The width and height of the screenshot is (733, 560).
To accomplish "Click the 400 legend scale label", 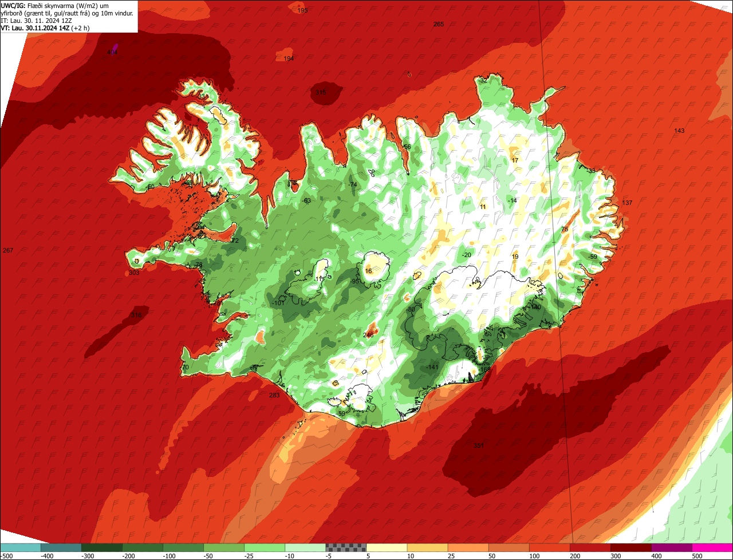I will pyautogui.click(x=657, y=556).
